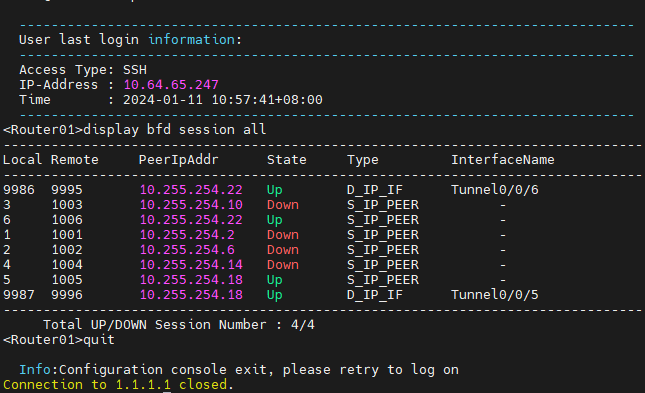
Task: Click peer address 10.255.254.10
Action: 191,205
